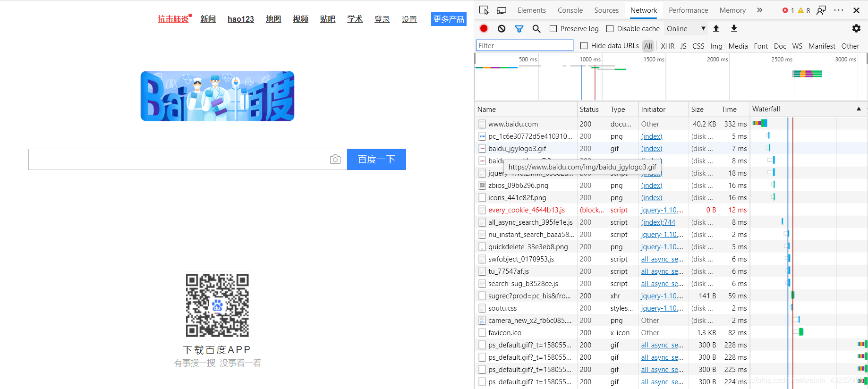Sort by the Waterfall column arrow
The image size is (868, 389).
859,109
